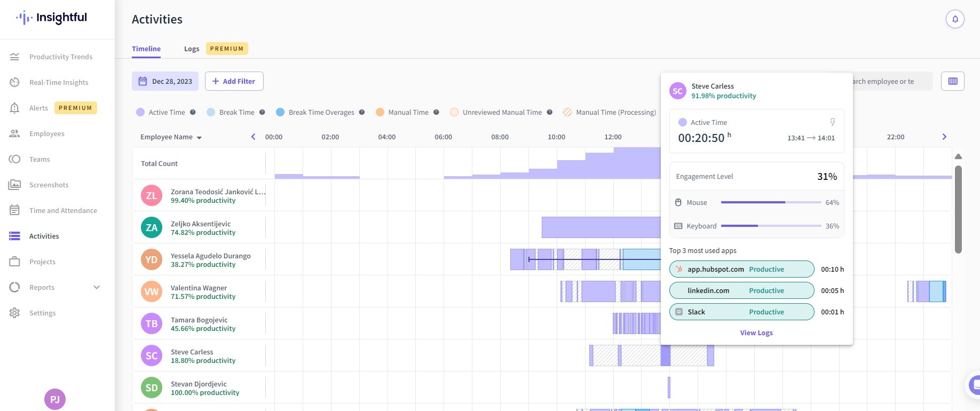Open Settings gear in sidebar
This screenshot has height=411, width=980.
click(14, 313)
